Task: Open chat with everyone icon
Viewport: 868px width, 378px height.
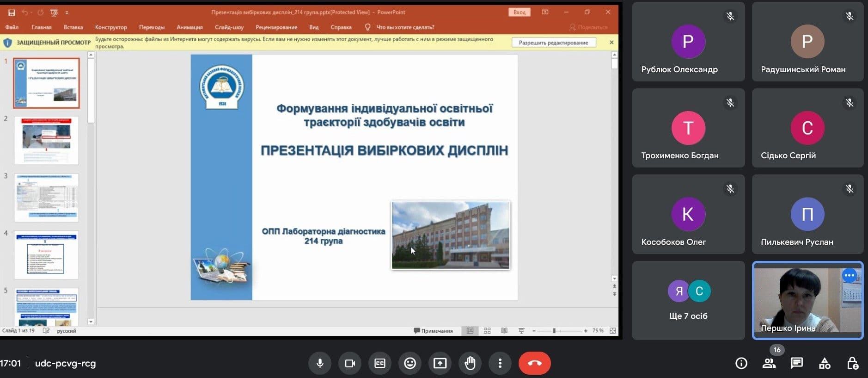Action: pyautogui.click(x=797, y=363)
